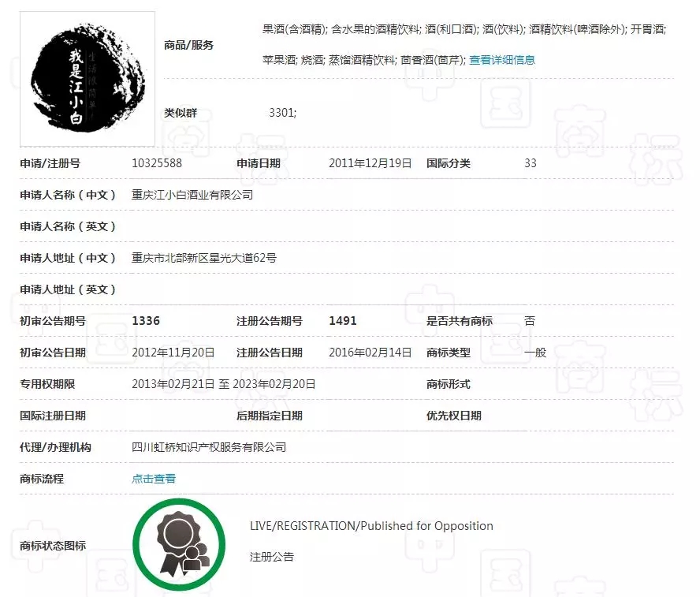Viewport: 700px width, 597px height.
Task: Click 点击查看 in the 商标流程 row
Action: (x=153, y=478)
